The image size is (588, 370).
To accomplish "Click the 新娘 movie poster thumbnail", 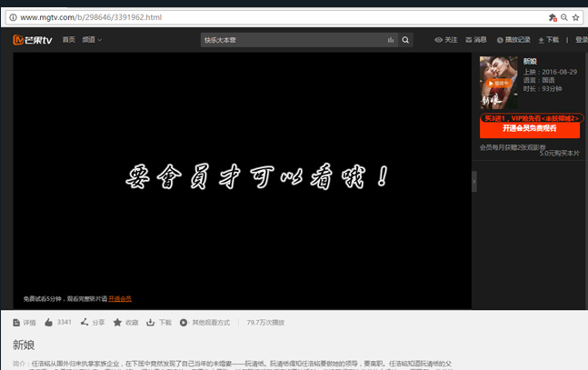I will pyautogui.click(x=498, y=83).
